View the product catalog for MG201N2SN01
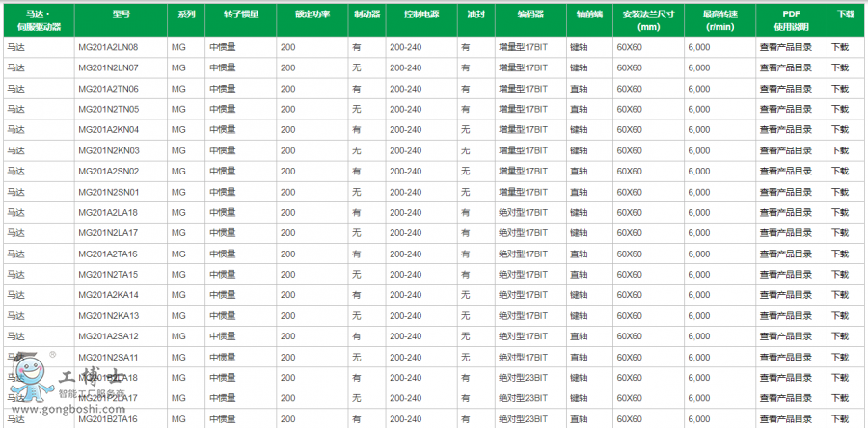Viewport: 868px width, 428px height. 785,192
